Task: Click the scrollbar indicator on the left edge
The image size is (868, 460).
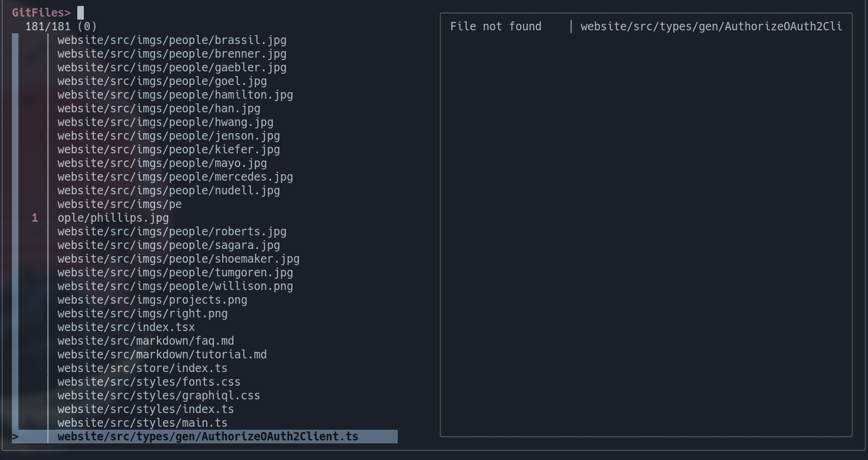Action: [x=14, y=238]
